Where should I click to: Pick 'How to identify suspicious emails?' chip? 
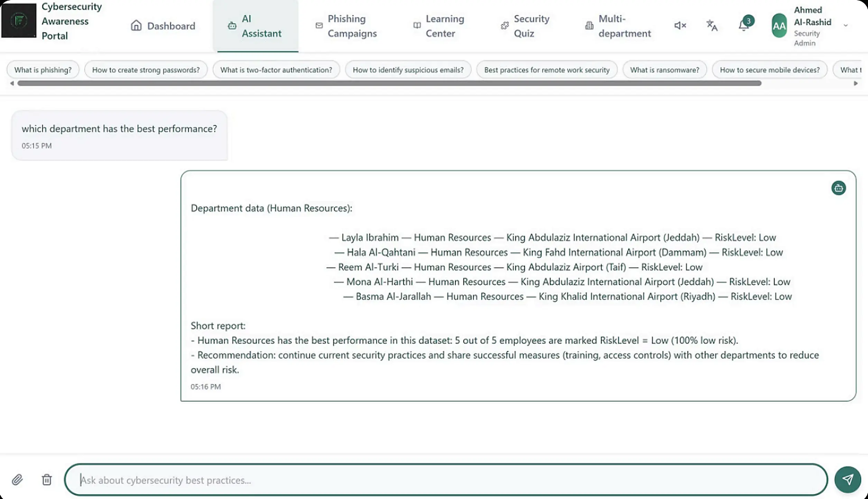point(408,70)
